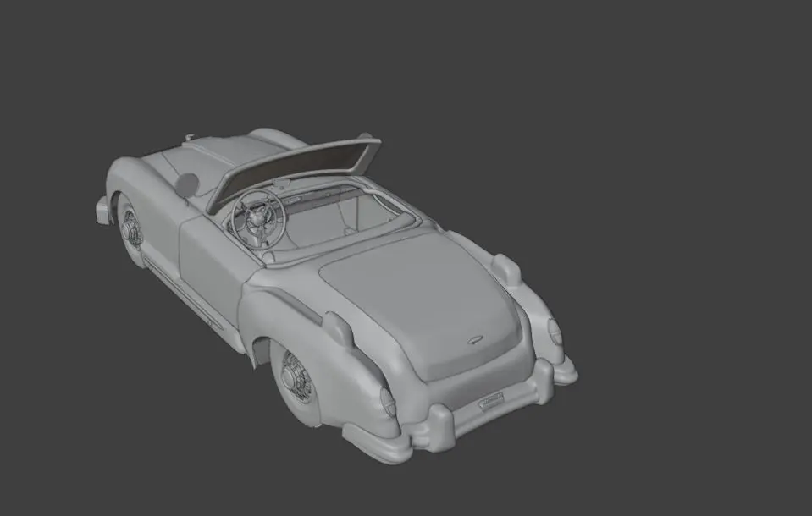The image size is (812, 516).
Task: Select the round side mirror on the hood
Action: click(187, 184)
